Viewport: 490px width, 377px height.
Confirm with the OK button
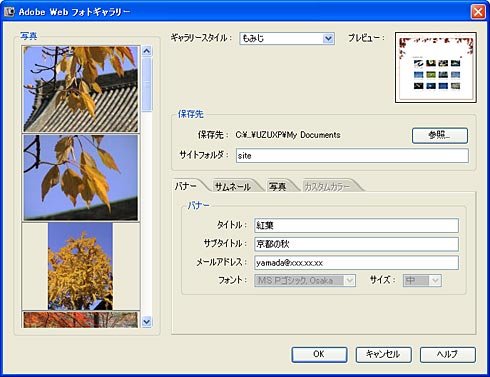coord(319,354)
